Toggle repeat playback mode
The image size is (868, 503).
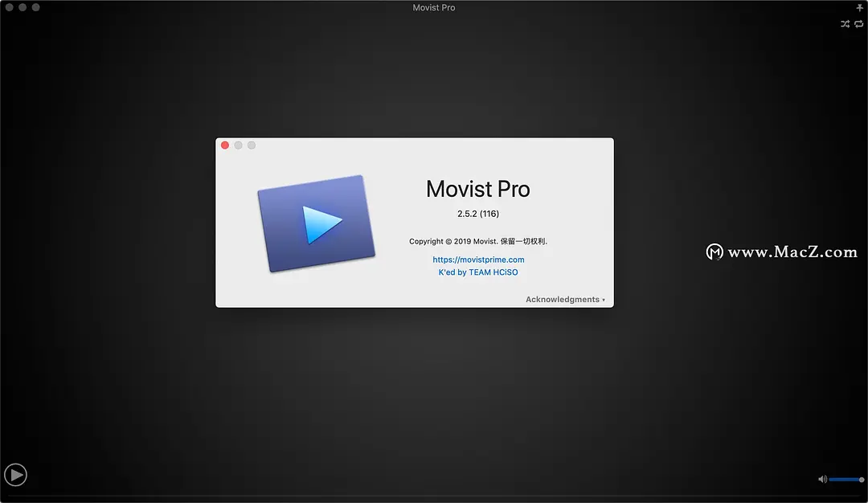tap(858, 24)
